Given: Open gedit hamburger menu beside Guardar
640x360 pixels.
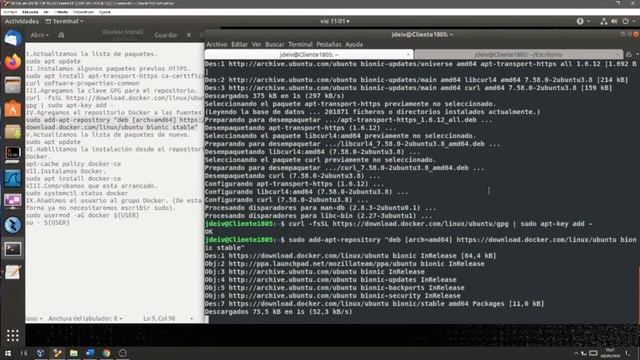Looking at the screenshot, I should pyautogui.click(x=189, y=35).
